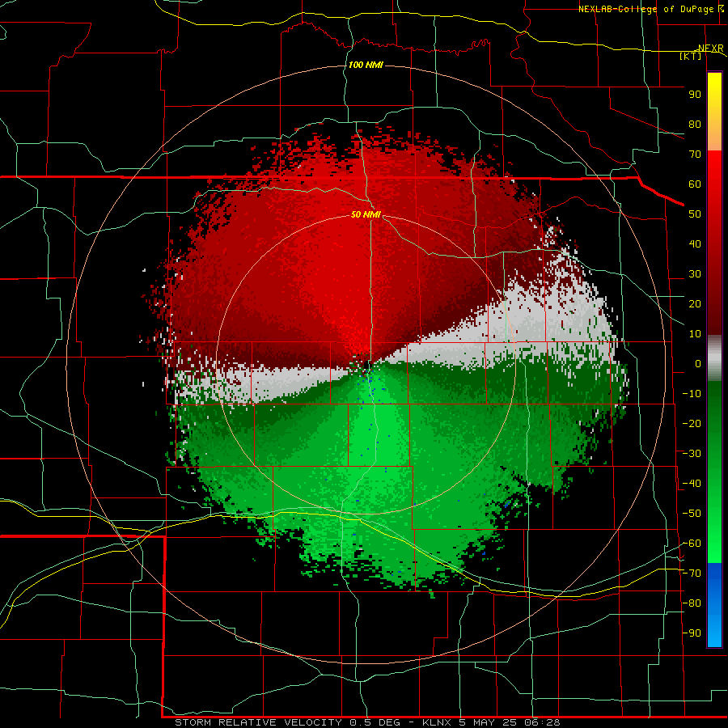The width and height of the screenshot is (728, 728).
Task: Click the -40 value on velocity scale
Action: pyautogui.click(x=692, y=484)
